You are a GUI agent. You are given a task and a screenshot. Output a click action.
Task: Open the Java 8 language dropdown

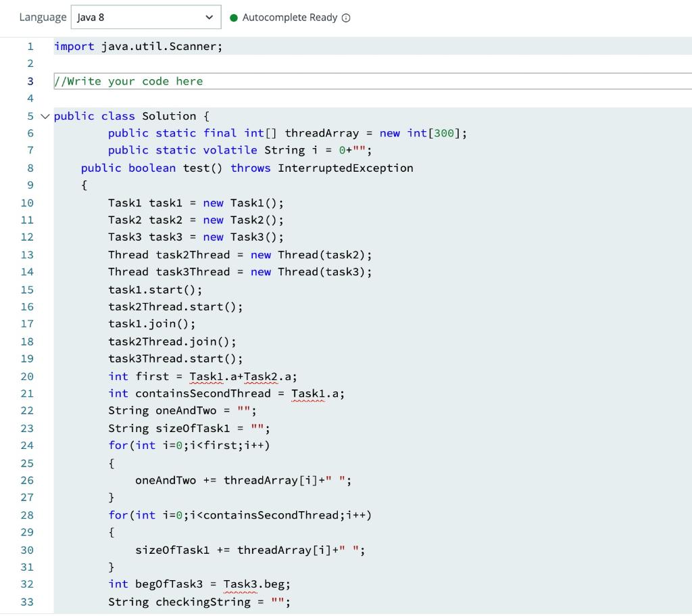click(x=146, y=17)
